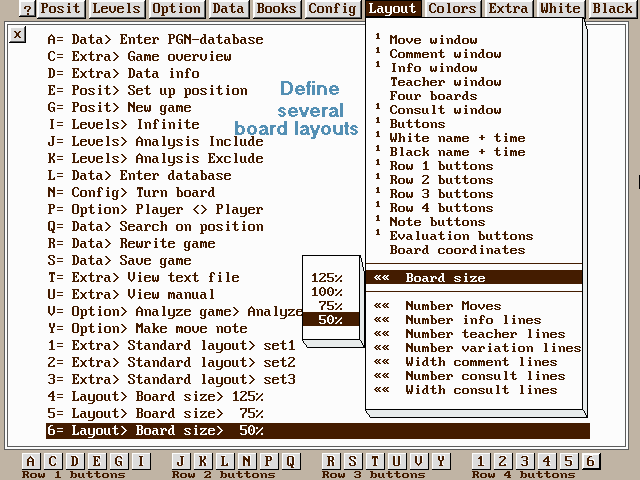Select 125% in the board size submenu
640x480 pixels.
click(x=326, y=278)
